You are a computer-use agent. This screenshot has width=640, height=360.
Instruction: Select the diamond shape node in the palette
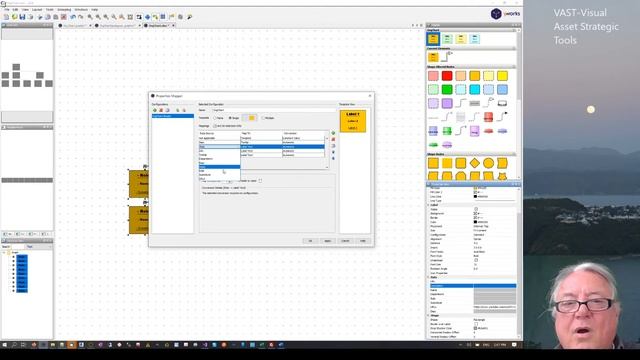(x=474, y=163)
